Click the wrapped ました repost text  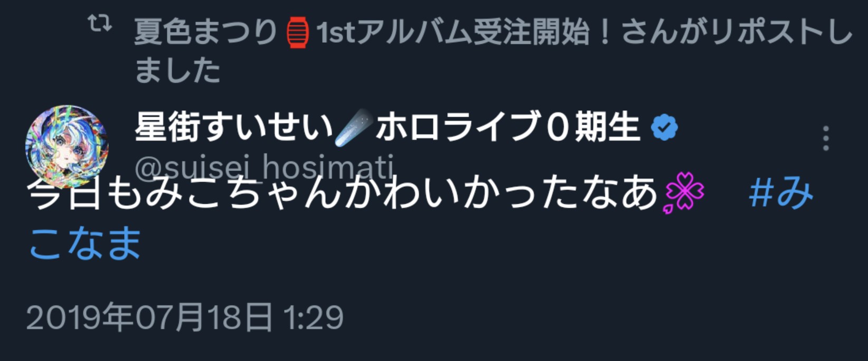pos(177,70)
